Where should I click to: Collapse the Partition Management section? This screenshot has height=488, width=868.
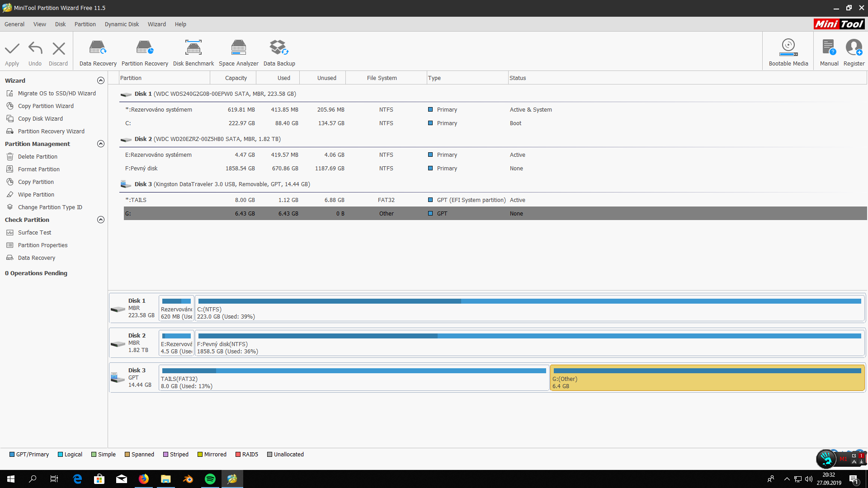click(101, 144)
